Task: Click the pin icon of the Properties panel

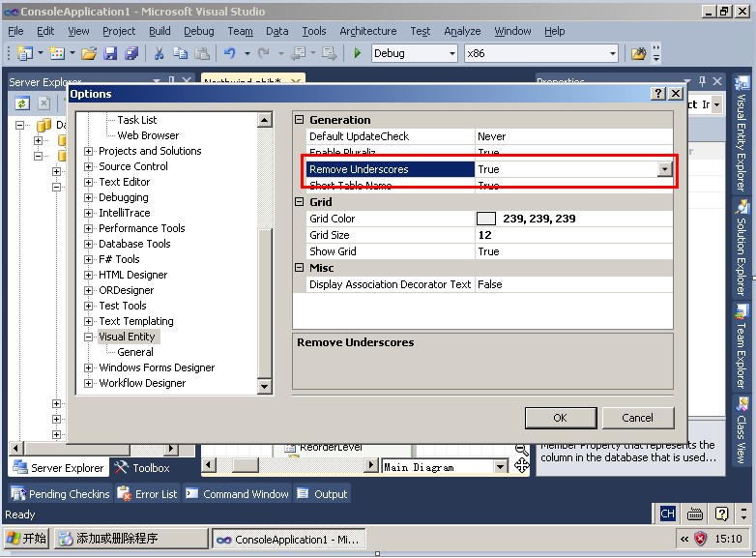Action: (702, 81)
